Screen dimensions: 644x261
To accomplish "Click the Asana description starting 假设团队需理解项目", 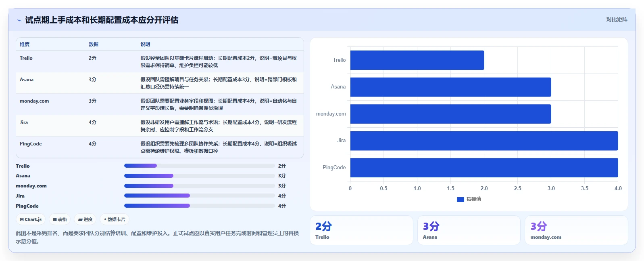I will point(219,83).
